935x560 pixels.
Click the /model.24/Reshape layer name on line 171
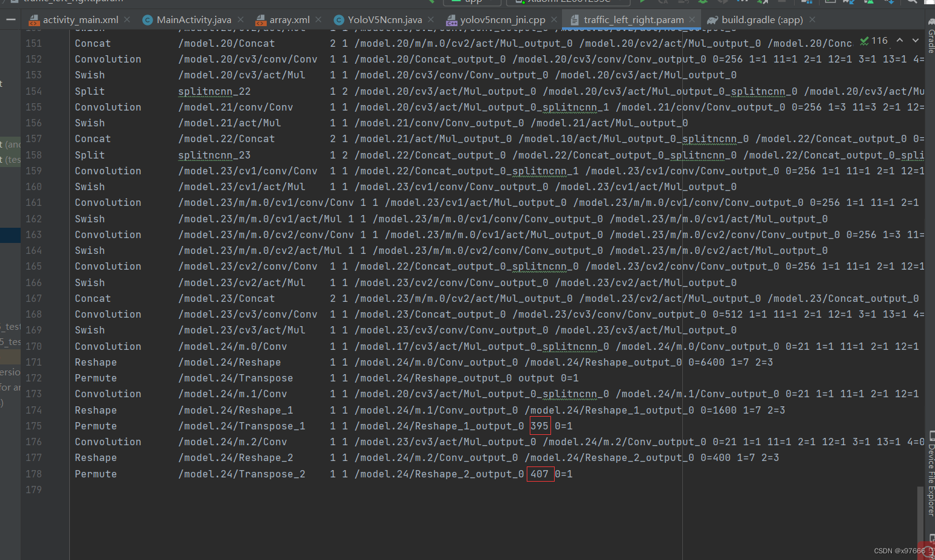230,362
